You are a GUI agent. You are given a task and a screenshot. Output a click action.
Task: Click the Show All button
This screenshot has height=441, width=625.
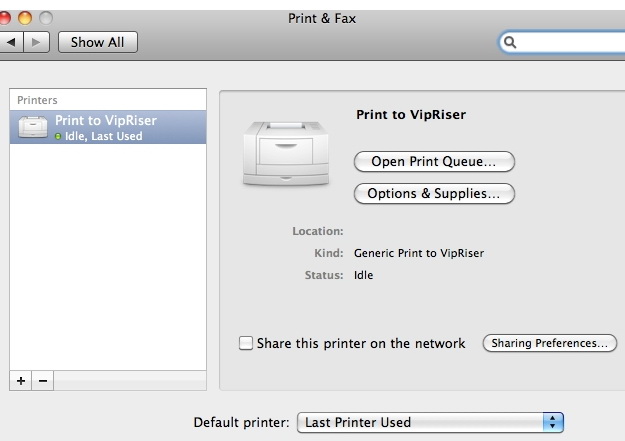[x=97, y=42]
